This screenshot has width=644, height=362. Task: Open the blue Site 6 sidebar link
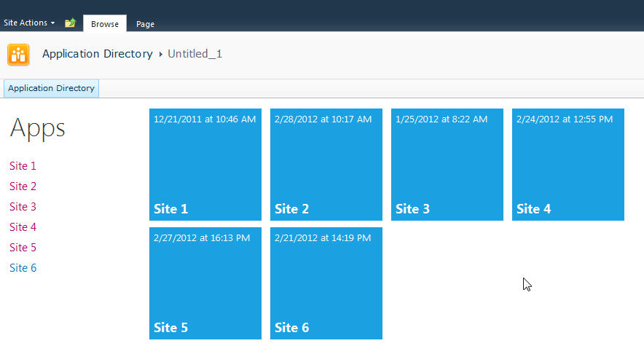[x=23, y=268]
